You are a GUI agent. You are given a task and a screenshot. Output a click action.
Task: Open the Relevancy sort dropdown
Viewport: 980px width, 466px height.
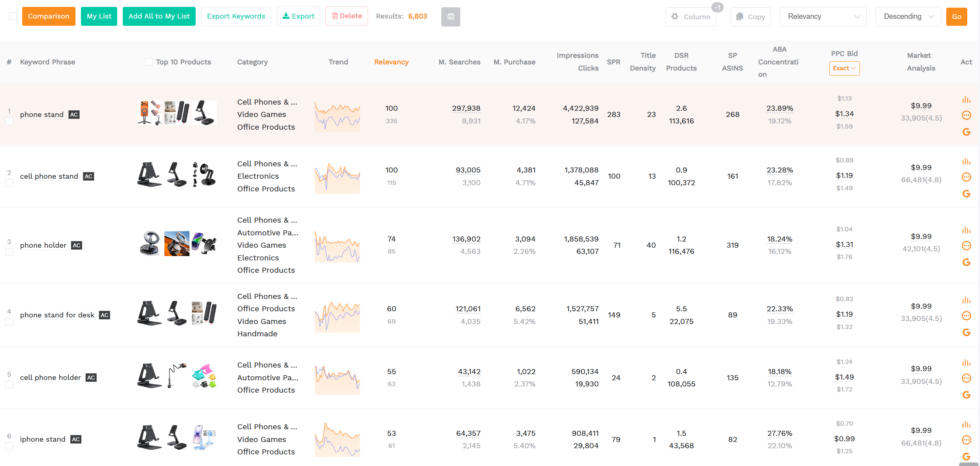click(823, 16)
